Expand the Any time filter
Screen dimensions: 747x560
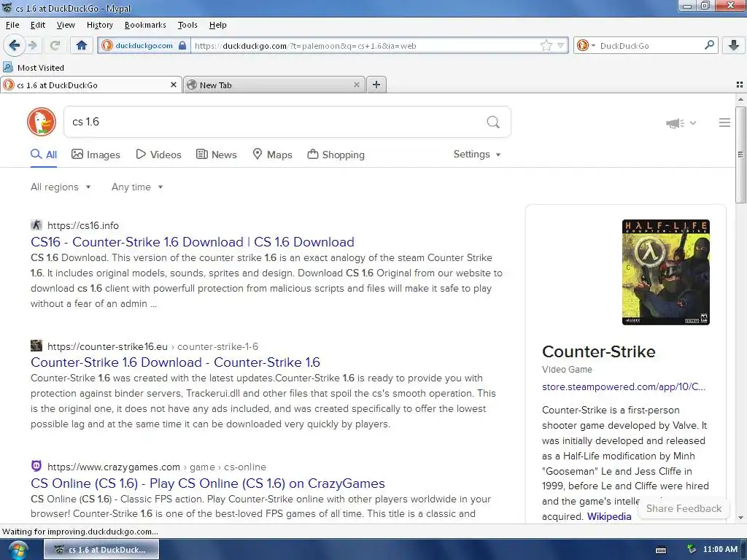pyautogui.click(x=137, y=187)
